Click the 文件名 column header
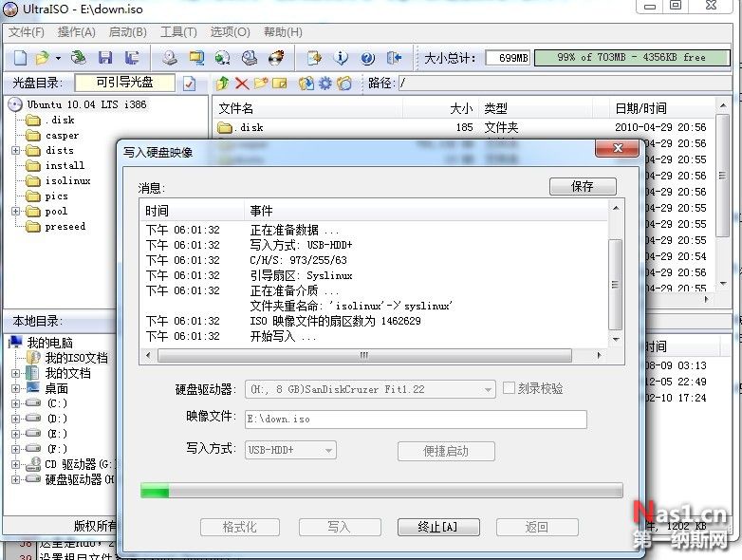This screenshot has width=742, height=560. point(308,108)
